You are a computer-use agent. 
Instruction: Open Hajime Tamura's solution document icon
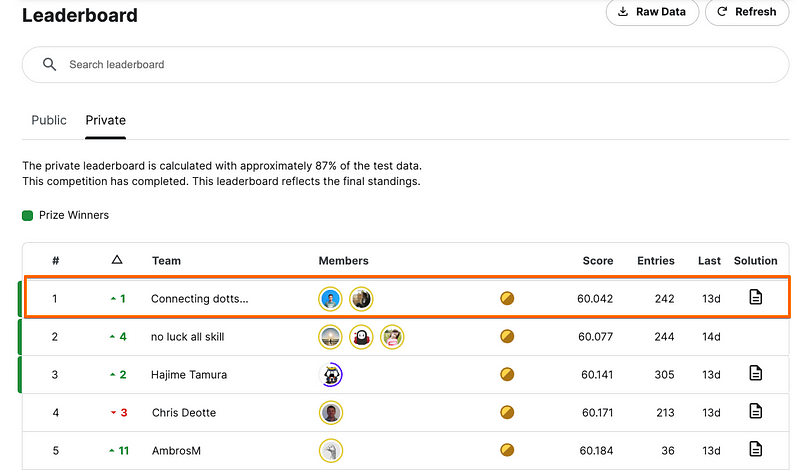click(755, 374)
